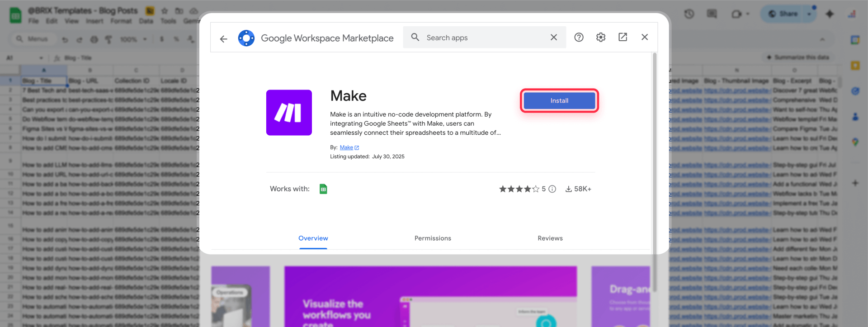Collapse toolbar with the up chevron
868x327 pixels.
tap(822, 39)
